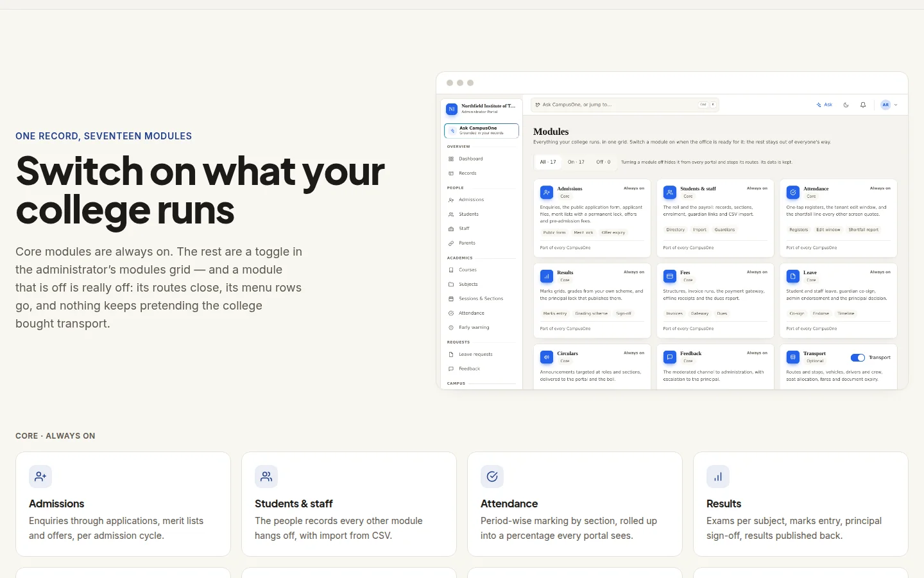Open Sessions & Sections in preview sidebar
The width and height of the screenshot is (924, 578).
481,299
